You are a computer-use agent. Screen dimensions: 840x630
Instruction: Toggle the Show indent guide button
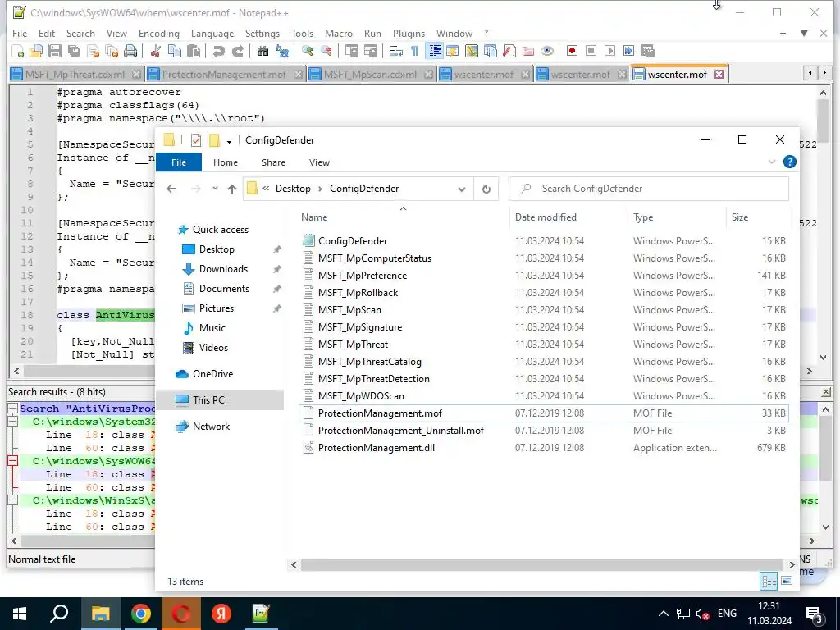pyautogui.click(x=435, y=52)
